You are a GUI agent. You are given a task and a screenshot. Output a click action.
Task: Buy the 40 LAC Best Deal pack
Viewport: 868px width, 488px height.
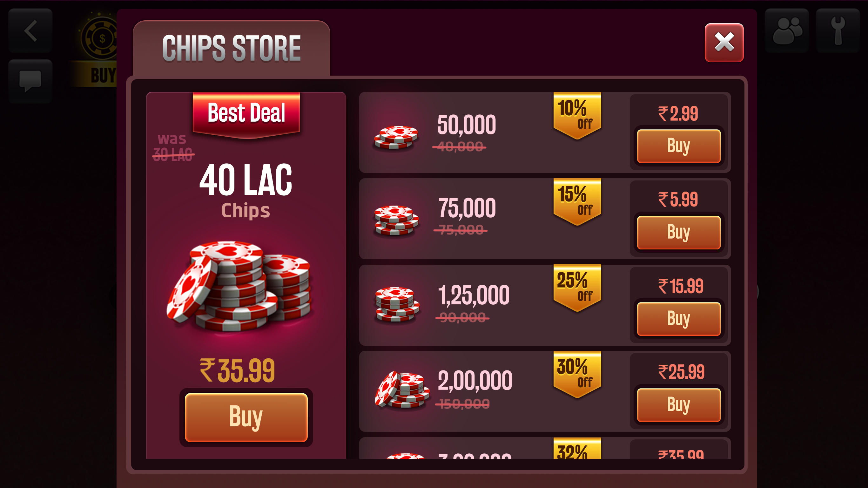coord(246,417)
